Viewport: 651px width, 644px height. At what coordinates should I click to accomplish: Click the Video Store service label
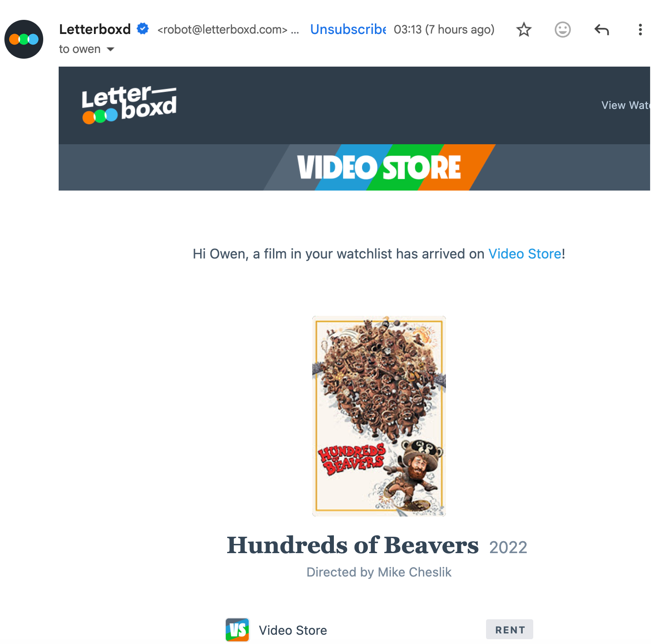293,630
